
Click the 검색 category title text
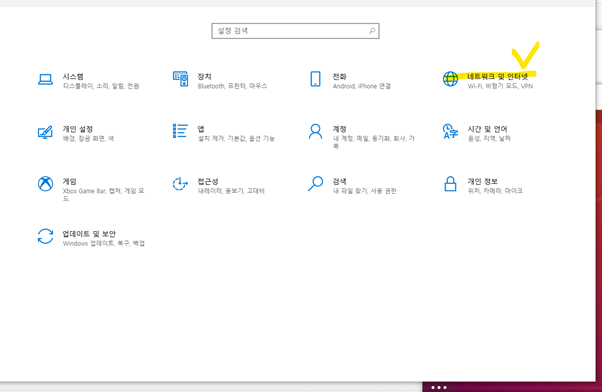tap(339, 181)
